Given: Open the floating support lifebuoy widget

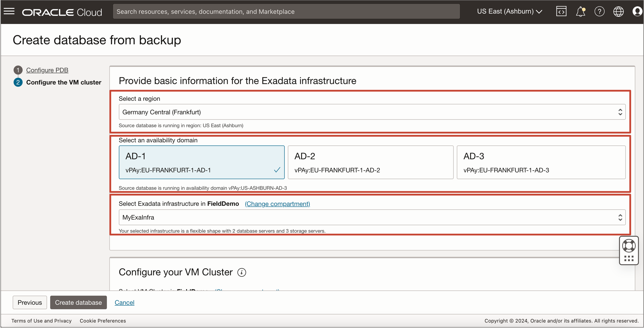Looking at the screenshot, I should click(628, 246).
